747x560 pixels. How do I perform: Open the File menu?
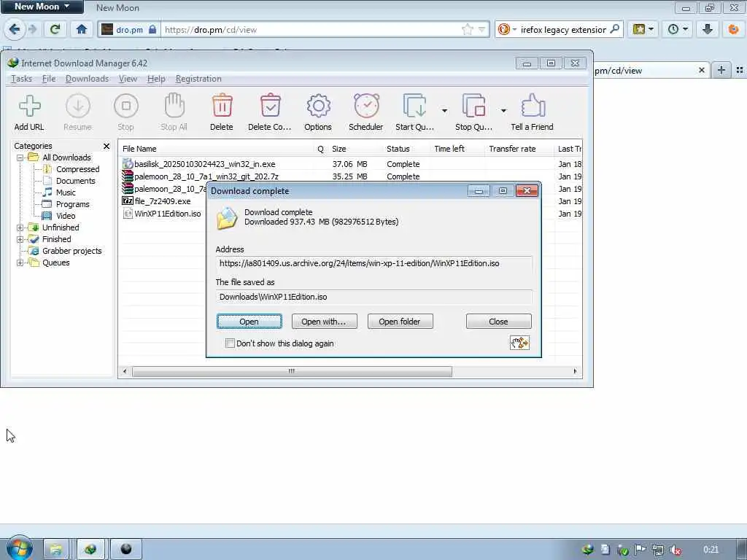pos(49,79)
